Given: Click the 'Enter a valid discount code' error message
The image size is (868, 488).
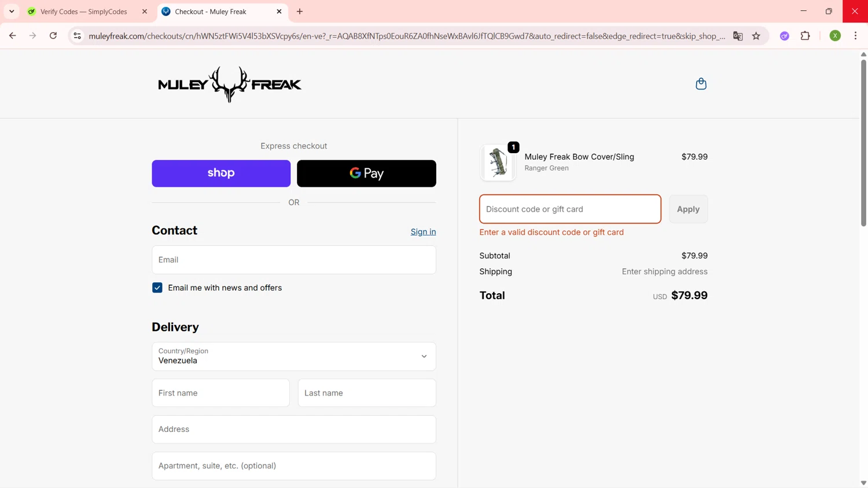Looking at the screenshot, I should 551,232.
